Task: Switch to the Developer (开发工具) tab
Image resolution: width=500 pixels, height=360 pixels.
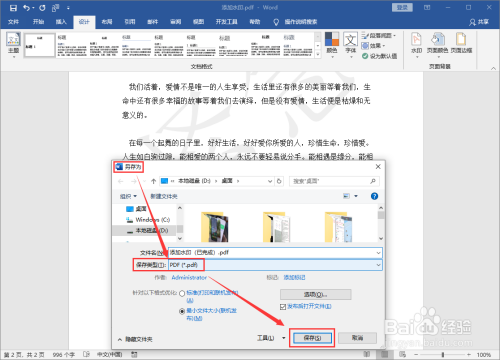Action: click(x=227, y=22)
